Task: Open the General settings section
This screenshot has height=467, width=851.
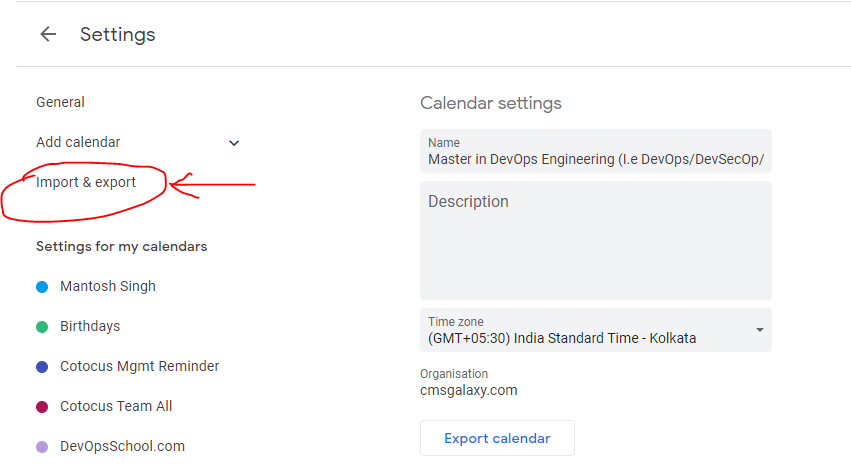Action: click(x=60, y=102)
